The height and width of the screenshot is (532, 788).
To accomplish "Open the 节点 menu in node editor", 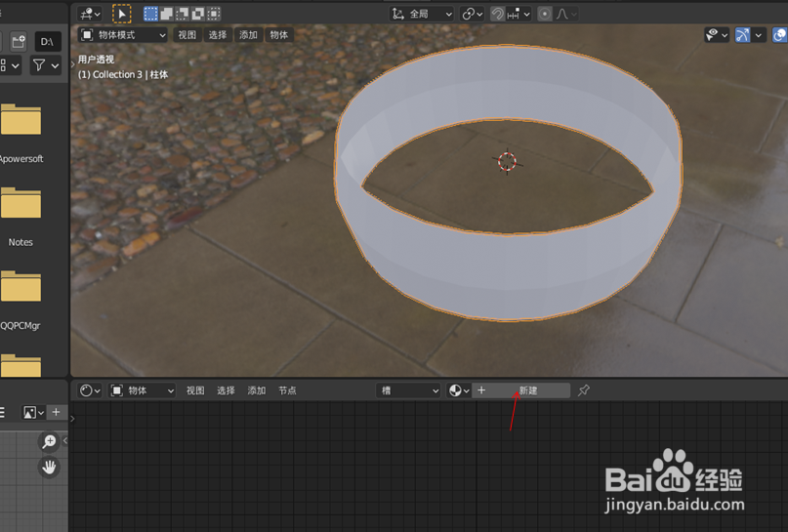I will (x=287, y=390).
